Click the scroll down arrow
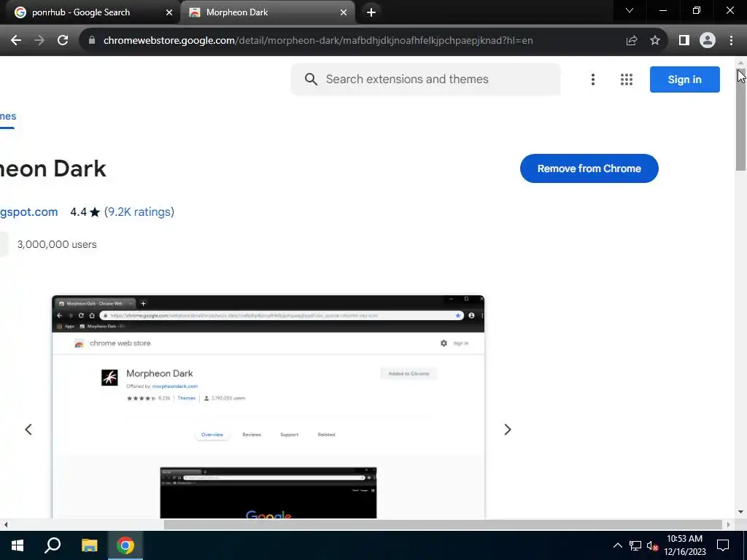The height and width of the screenshot is (560, 747). (x=741, y=513)
